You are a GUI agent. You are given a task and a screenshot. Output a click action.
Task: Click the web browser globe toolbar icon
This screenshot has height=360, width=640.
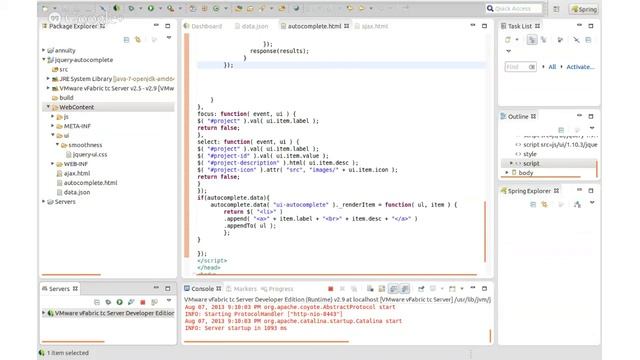point(296,8)
